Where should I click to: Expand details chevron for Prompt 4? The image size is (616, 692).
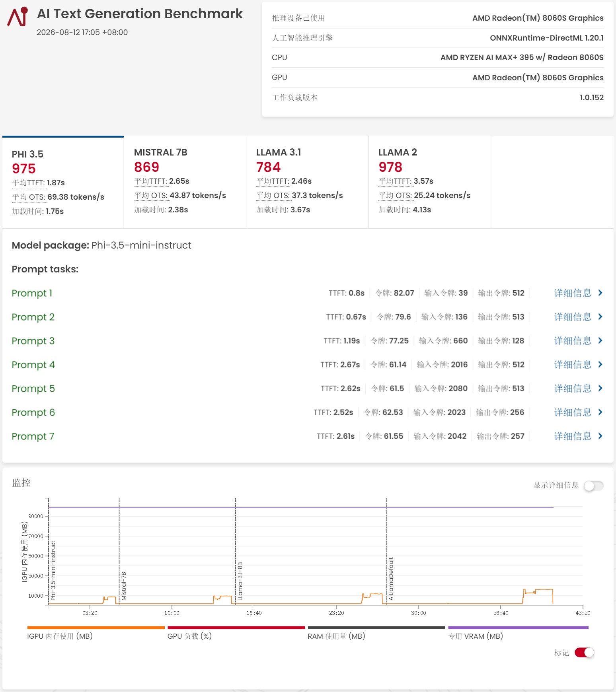600,365
